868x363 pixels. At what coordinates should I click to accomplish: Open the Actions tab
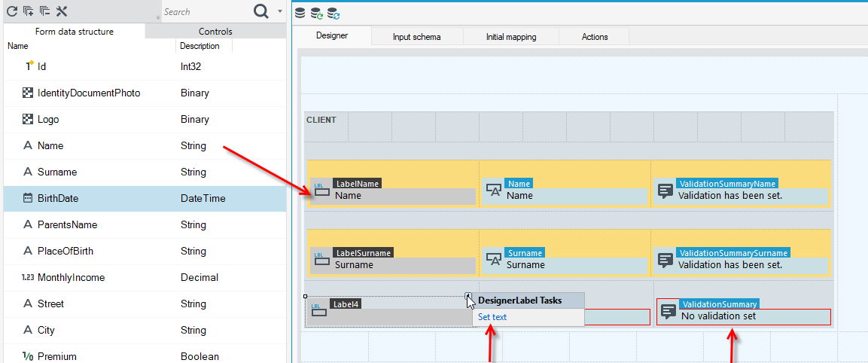(x=595, y=37)
